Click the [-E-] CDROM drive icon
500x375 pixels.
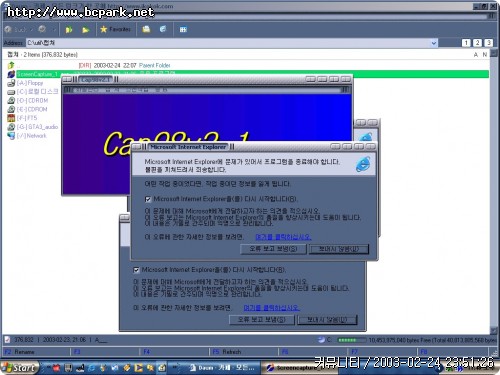11,109
